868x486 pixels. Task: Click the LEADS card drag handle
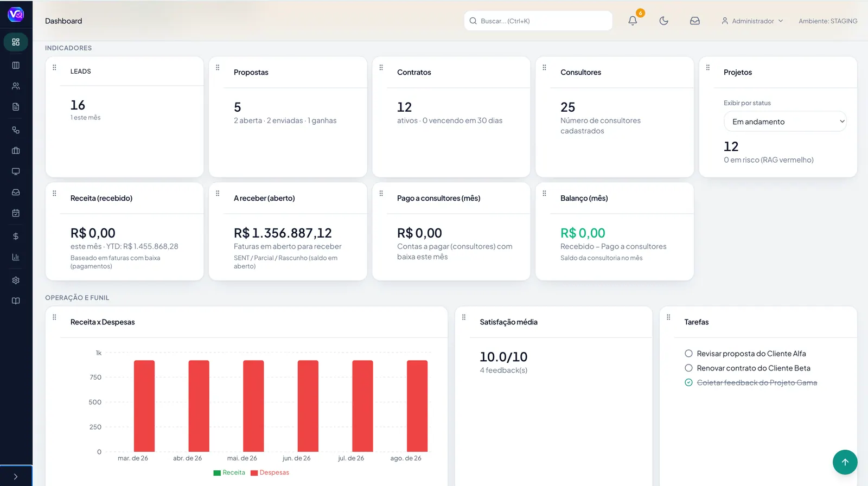[54, 67]
